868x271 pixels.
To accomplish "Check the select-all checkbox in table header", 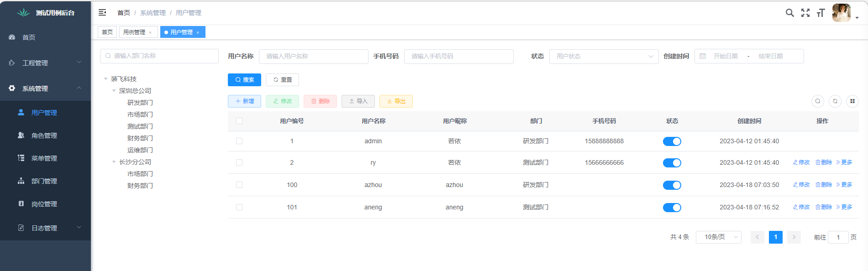I will point(239,121).
